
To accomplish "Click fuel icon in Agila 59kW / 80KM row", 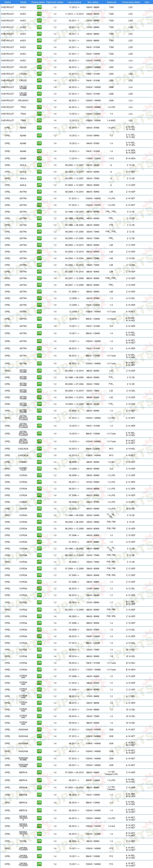I will [39, 185].
